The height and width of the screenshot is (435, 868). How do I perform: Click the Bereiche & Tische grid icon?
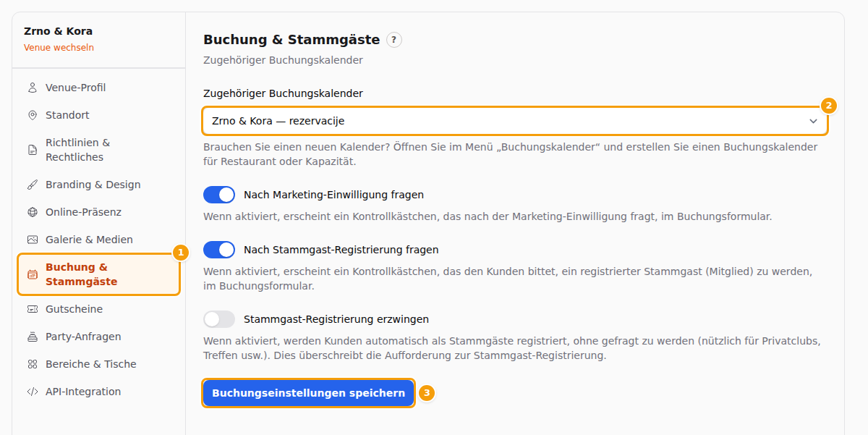32,364
